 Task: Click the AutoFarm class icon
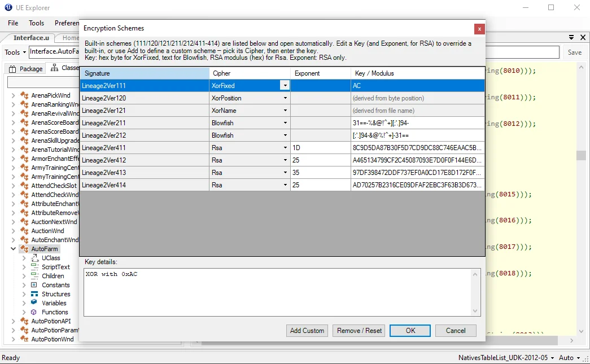point(24,248)
